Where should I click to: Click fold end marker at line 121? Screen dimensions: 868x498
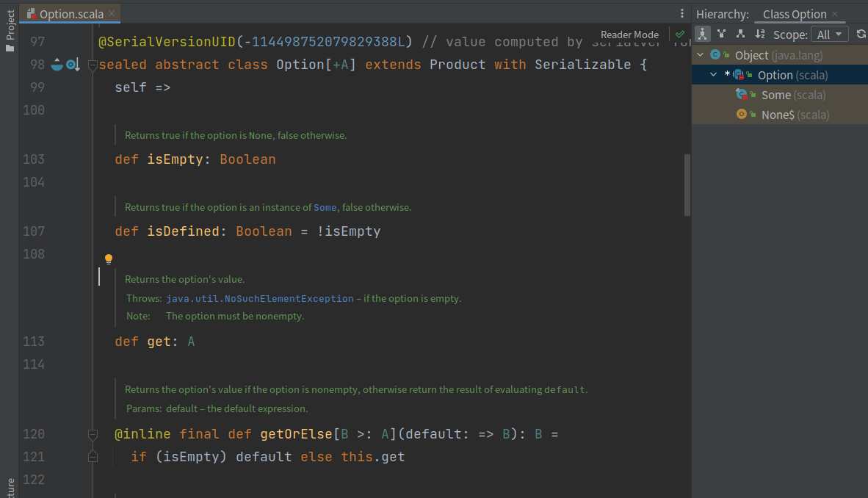pyautogui.click(x=93, y=456)
